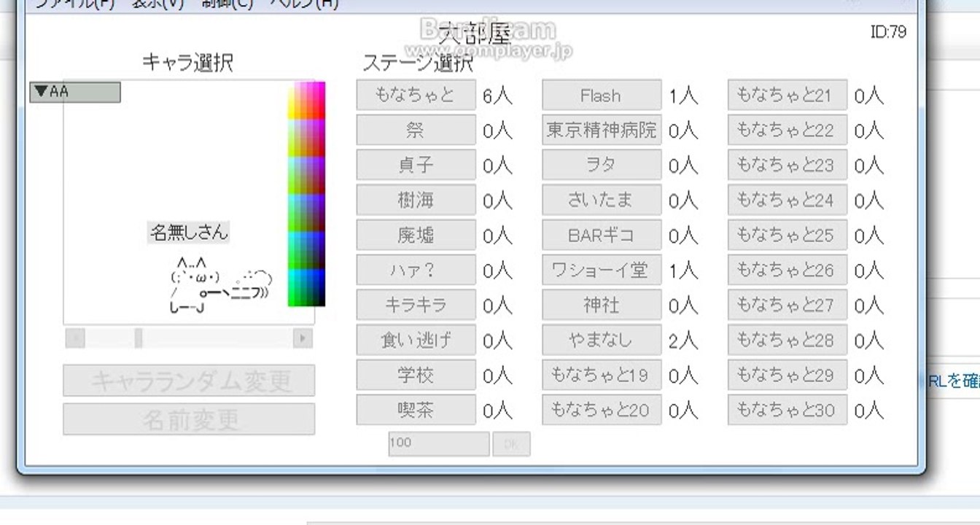Image resolution: width=980 pixels, height=525 pixels.
Task: Select the 神社 stage
Action: [602, 305]
